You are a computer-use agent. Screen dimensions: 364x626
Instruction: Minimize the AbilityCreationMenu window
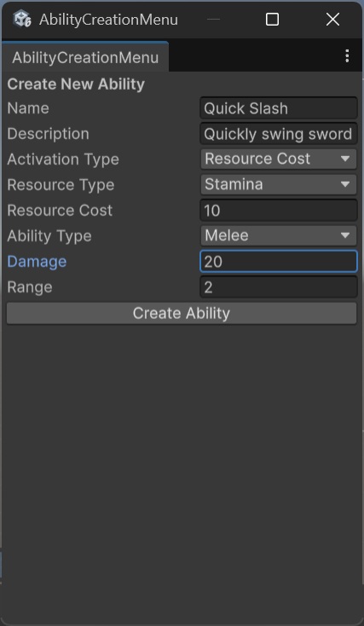tap(213, 19)
